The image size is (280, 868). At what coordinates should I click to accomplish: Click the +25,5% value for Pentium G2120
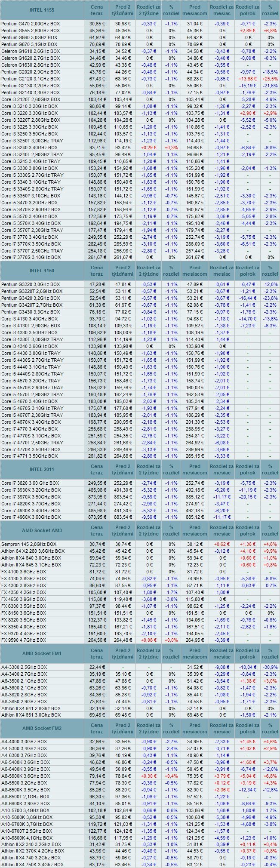click(270, 79)
